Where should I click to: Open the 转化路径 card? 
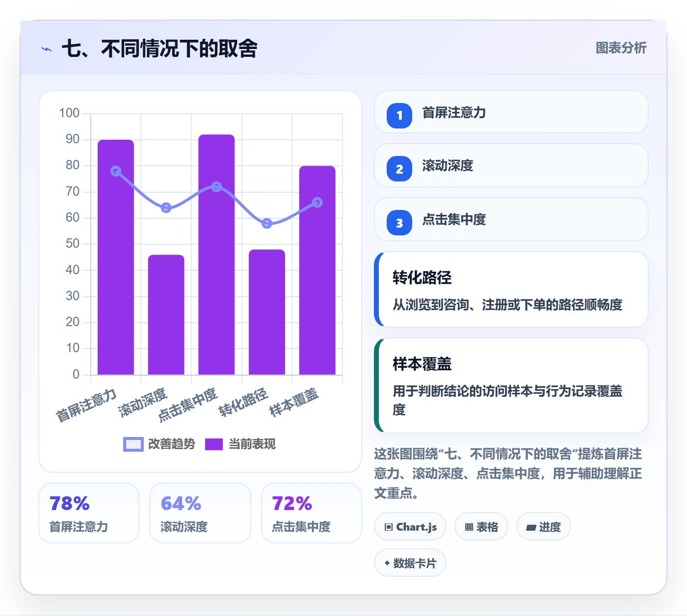511,289
